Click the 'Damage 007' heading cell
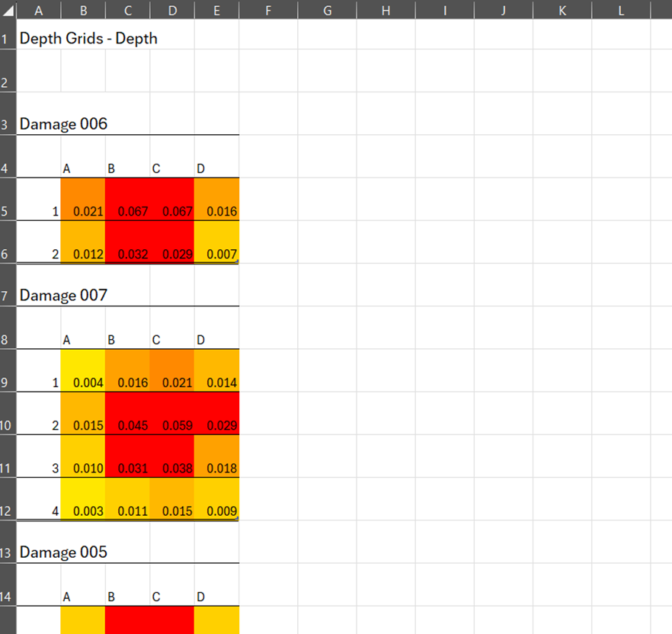This screenshot has height=634, width=672. tap(63, 296)
